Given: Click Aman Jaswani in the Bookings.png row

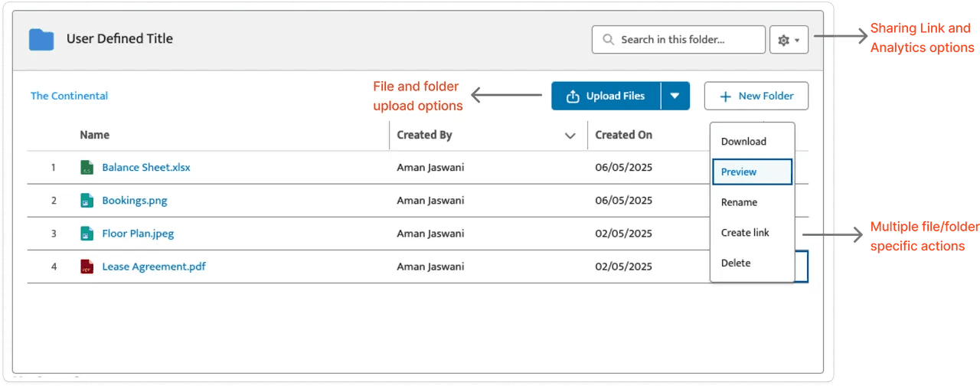Looking at the screenshot, I should coord(430,201).
